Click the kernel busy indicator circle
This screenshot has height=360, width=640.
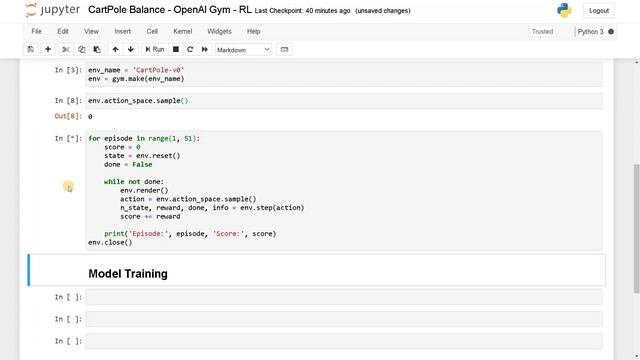tap(611, 31)
